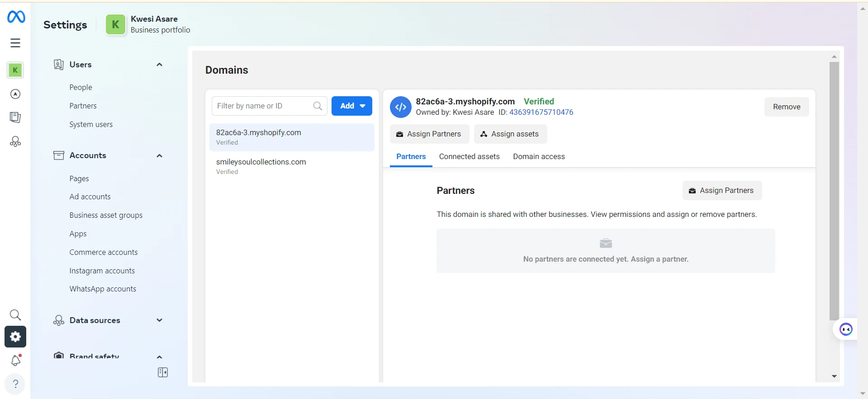Click the Assign assets button
This screenshot has width=868, height=399.
tap(510, 134)
